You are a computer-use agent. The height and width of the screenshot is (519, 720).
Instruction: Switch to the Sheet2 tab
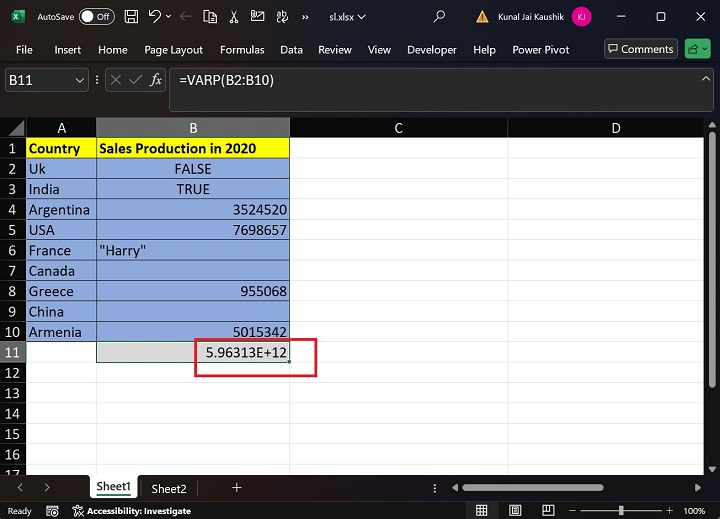169,489
